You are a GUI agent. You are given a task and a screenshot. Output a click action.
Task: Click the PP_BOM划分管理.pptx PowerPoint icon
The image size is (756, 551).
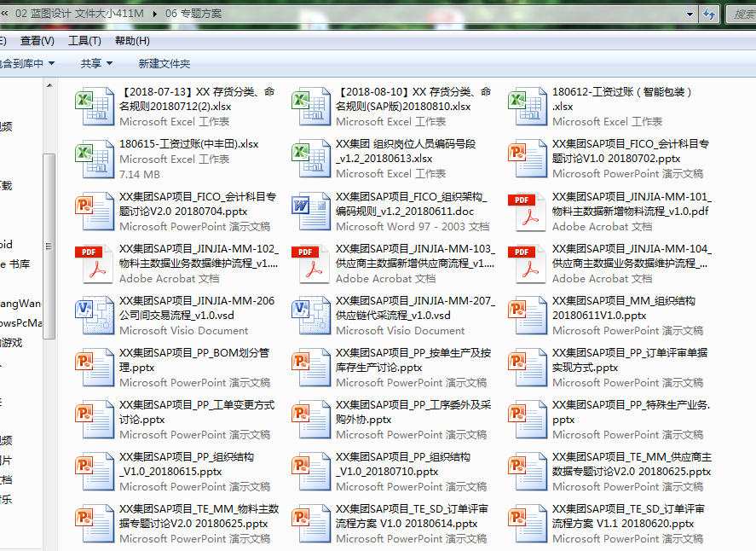[94, 368]
